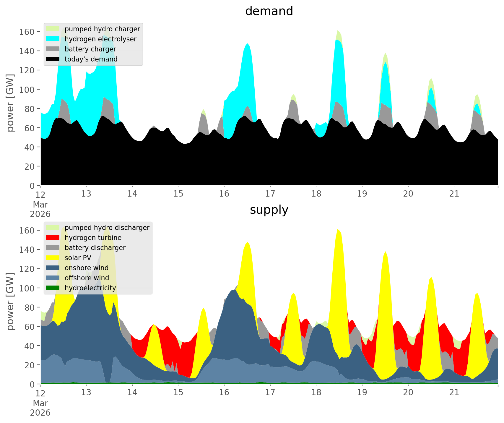Click the 140 GW tick on supply y-axis

point(26,250)
